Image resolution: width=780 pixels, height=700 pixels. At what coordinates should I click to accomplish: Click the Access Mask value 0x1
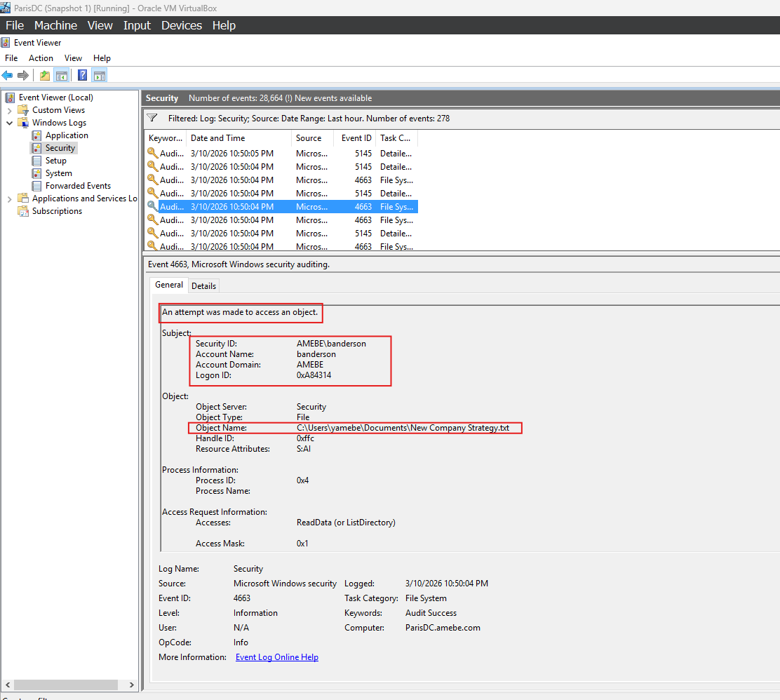pos(302,544)
